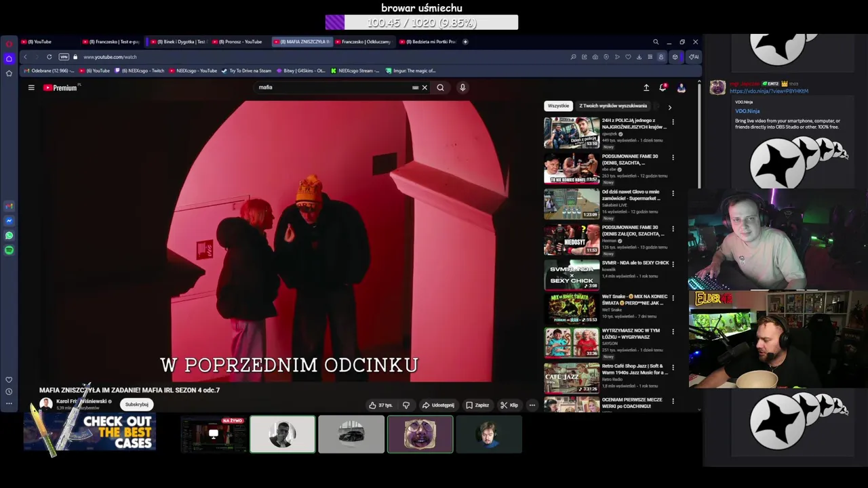Image resolution: width=868 pixels, height=488 pixels.
Task: Open Odebrane (12 966) mail bookmark
Action: click(x=49, y=70)
